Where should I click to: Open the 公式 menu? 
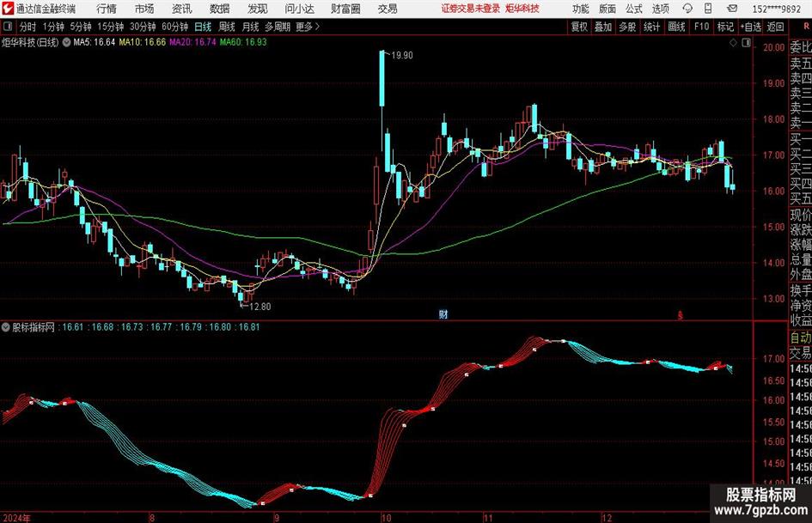(634, 9)
